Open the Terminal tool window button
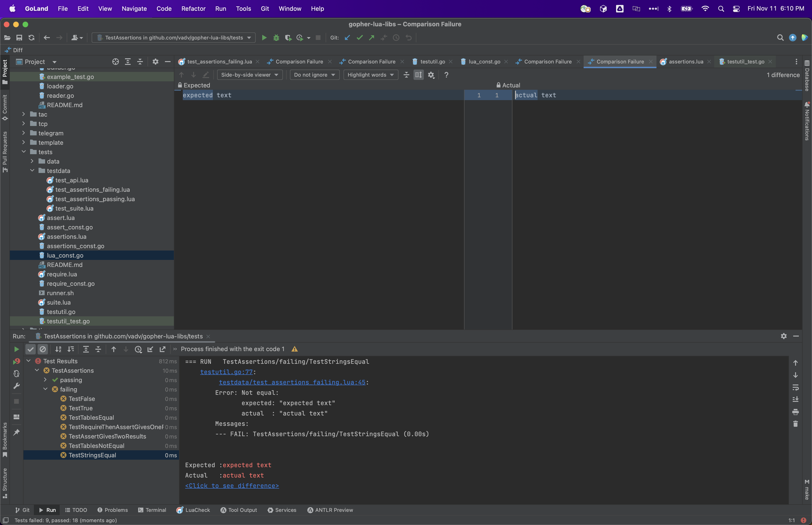 (152, 510)
